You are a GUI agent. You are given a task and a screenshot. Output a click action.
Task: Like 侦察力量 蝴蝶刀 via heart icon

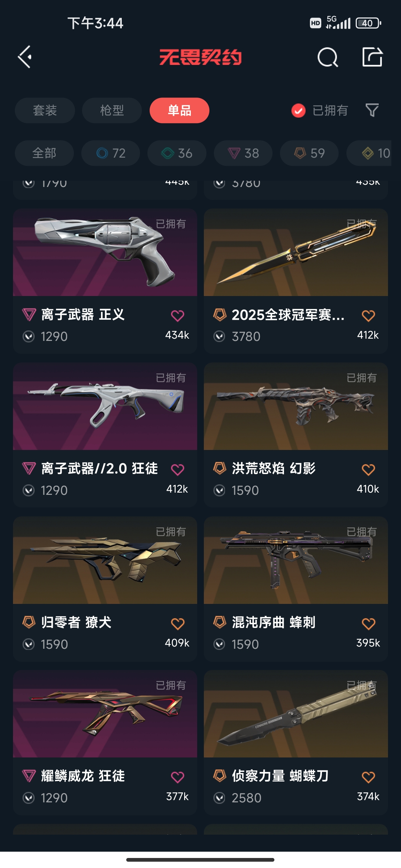[368, 777]
